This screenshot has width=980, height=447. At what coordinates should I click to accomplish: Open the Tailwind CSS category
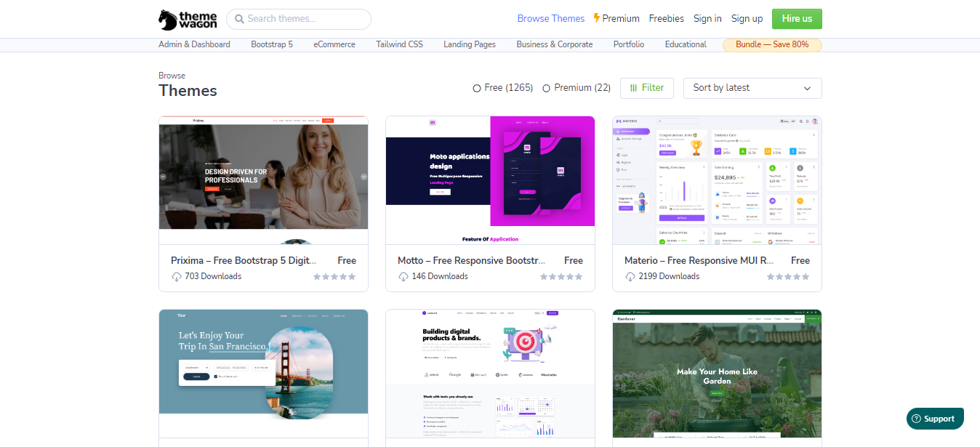click(399, 44)
